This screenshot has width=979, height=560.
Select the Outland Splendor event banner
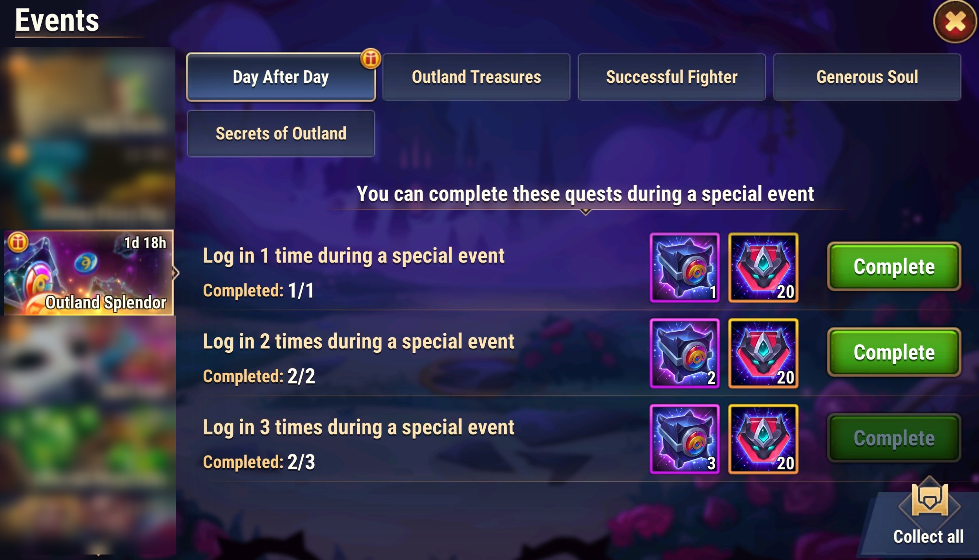tap(88, 273)
